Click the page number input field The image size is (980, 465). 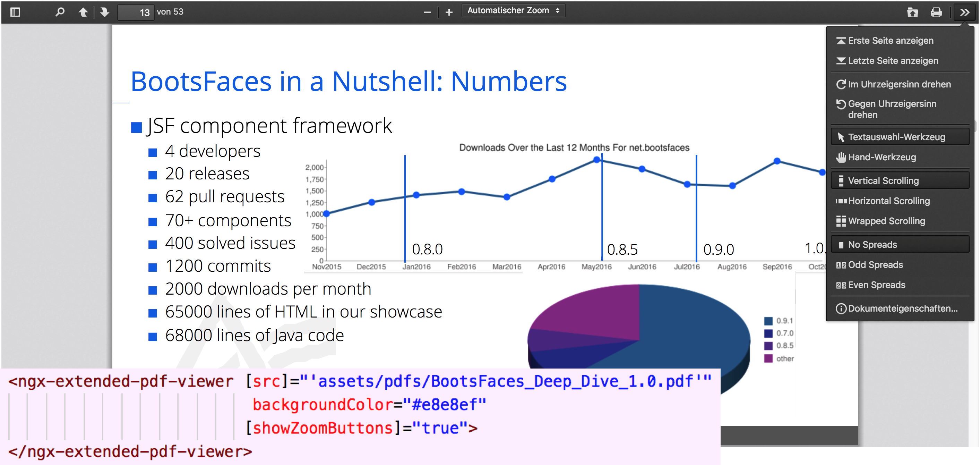[136, 11]
